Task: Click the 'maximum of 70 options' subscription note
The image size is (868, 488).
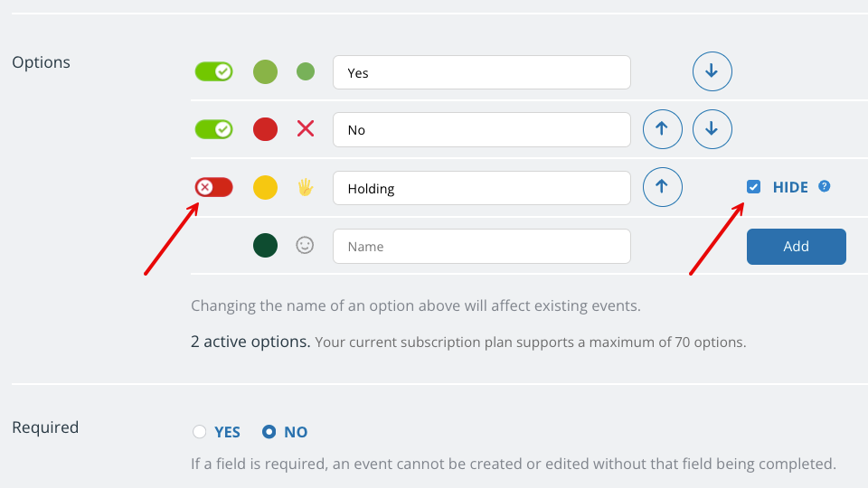Action: point(531,343)
